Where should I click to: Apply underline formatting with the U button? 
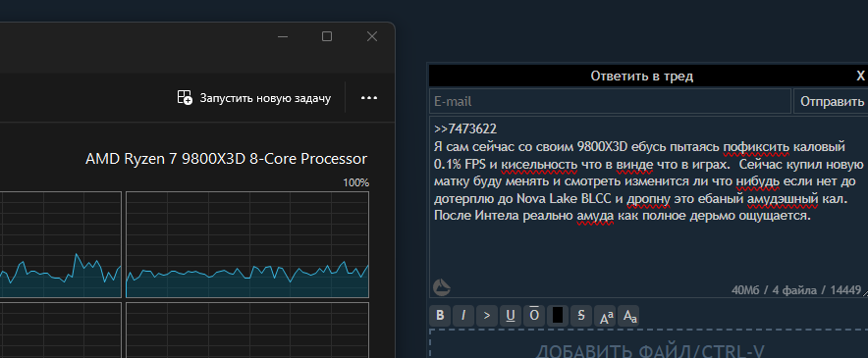(511, 316)
